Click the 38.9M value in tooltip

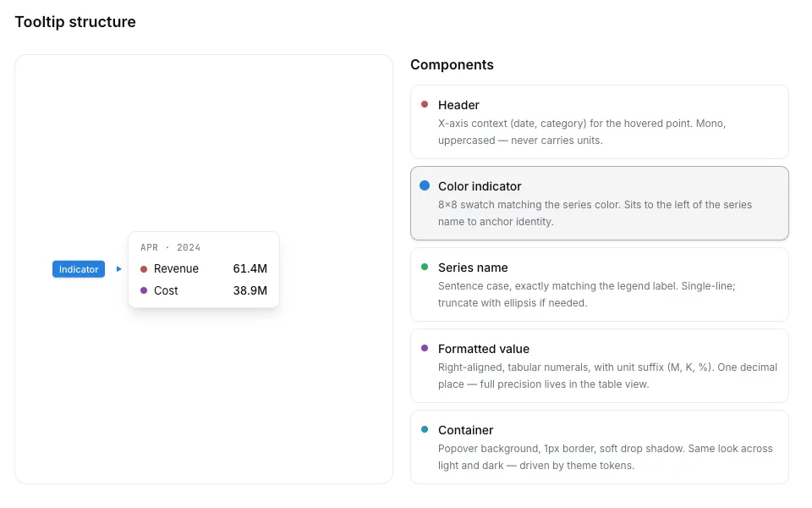(250, 290)
